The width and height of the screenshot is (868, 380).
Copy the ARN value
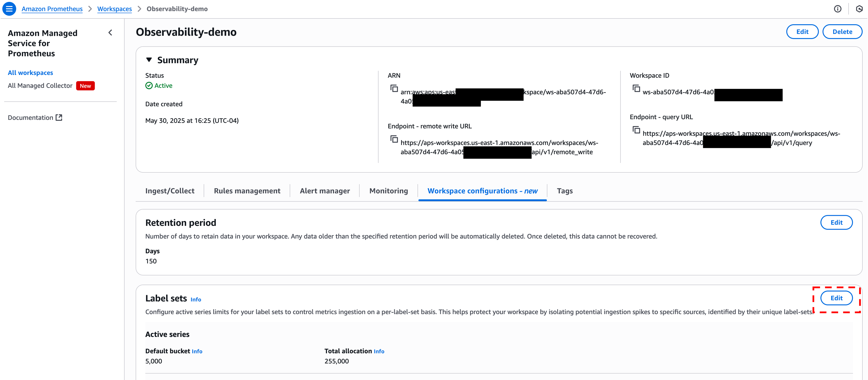[394, 88]
